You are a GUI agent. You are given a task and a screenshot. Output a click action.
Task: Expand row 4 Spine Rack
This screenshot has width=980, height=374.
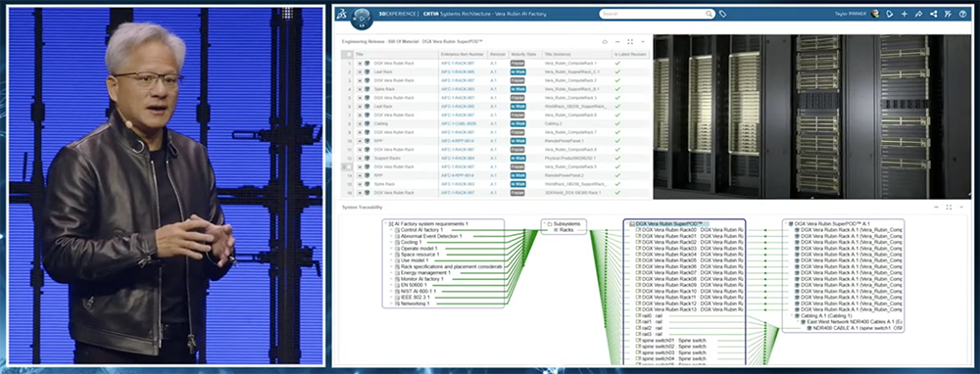[360, 89]
